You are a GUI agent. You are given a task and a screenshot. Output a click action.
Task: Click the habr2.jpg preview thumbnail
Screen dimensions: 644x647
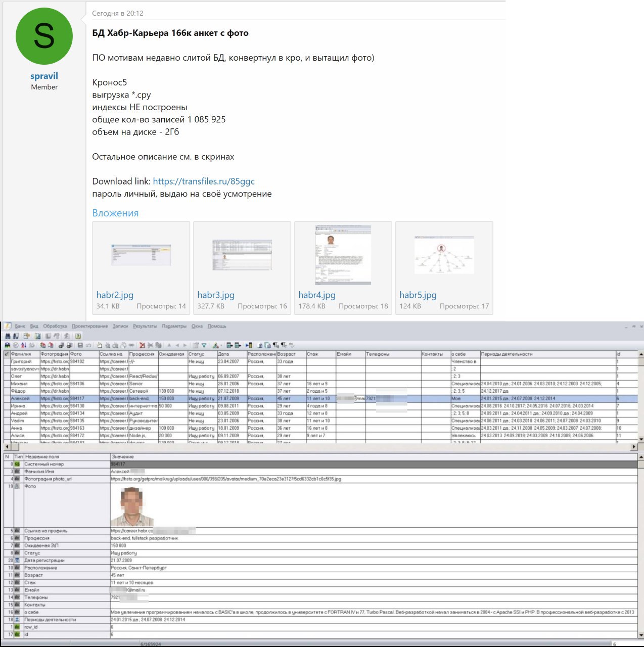click(141, 255)
